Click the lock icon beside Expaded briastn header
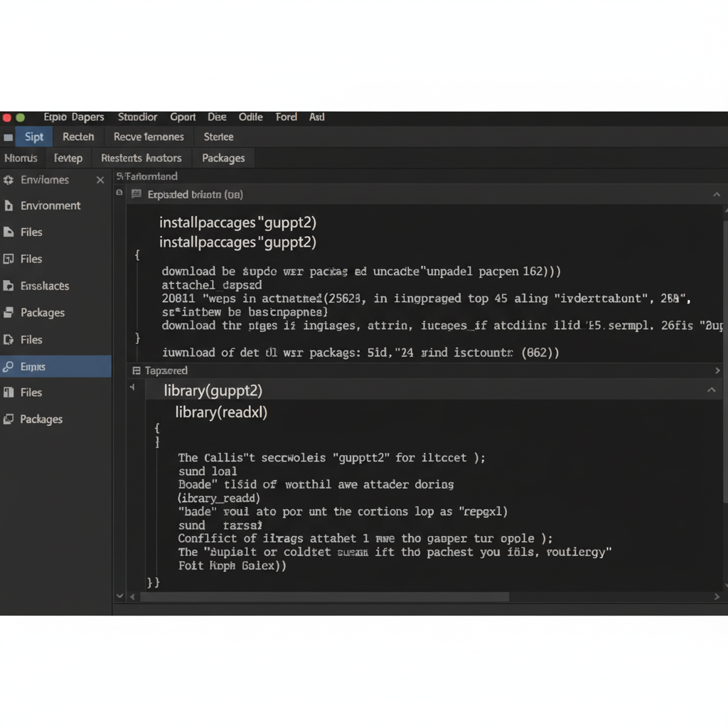The width and height of the screenshot is (728, 728). pos(136,194)
